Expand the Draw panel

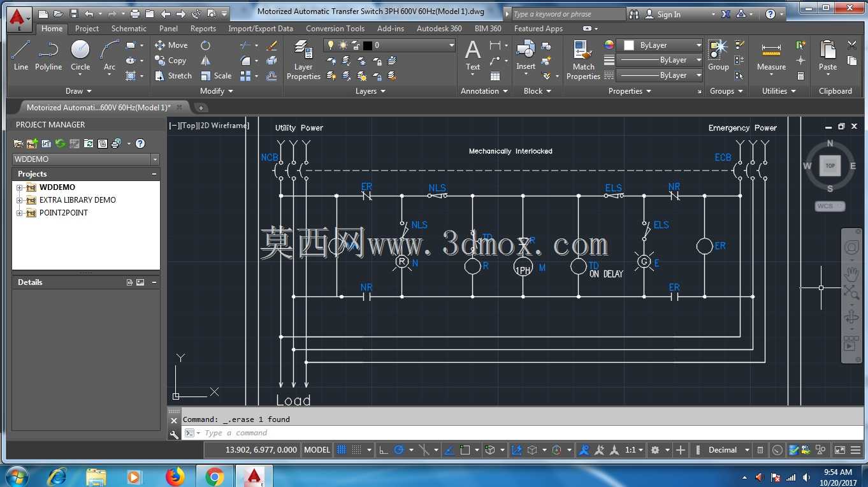pos(78,91)
